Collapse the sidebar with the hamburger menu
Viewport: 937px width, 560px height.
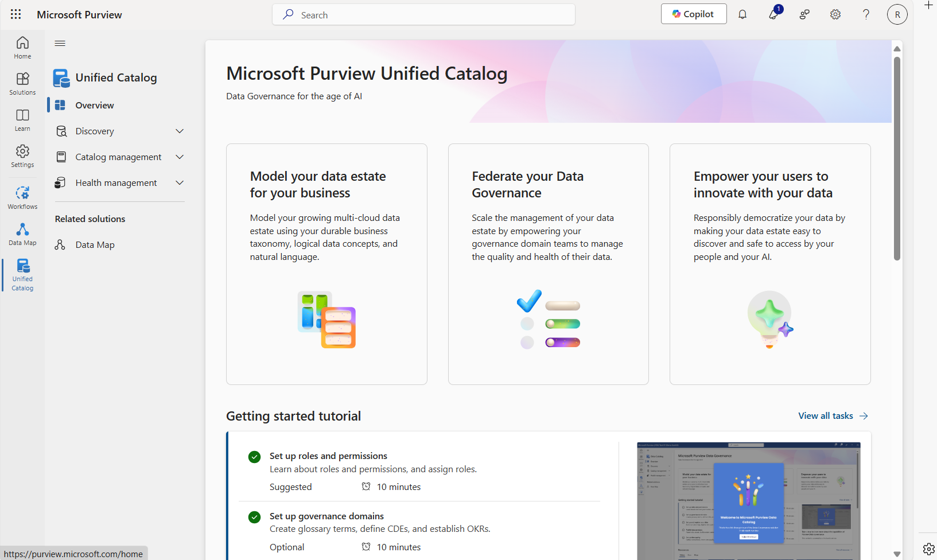click(x=60, y=43)
